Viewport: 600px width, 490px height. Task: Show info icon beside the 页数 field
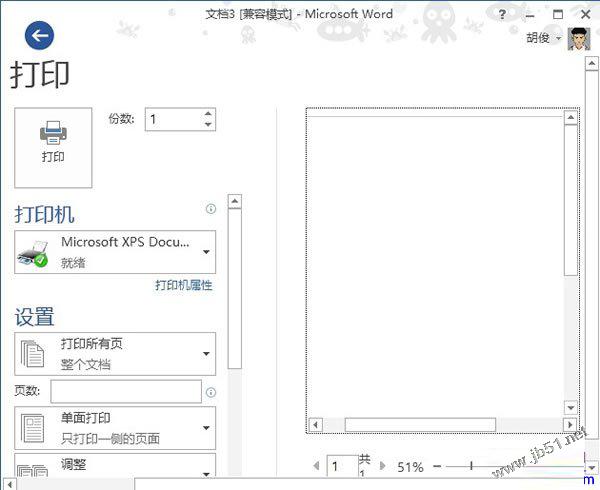(x=211, y=392)
